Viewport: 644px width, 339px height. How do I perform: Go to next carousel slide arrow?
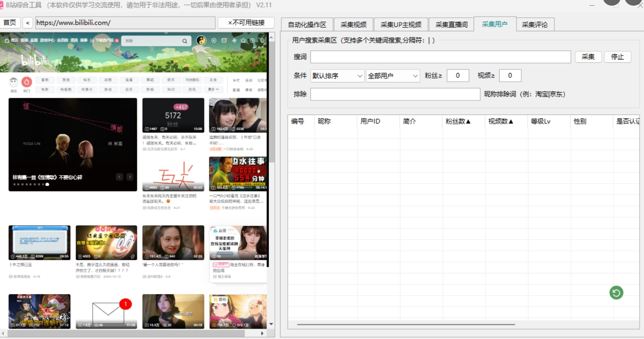130,177
